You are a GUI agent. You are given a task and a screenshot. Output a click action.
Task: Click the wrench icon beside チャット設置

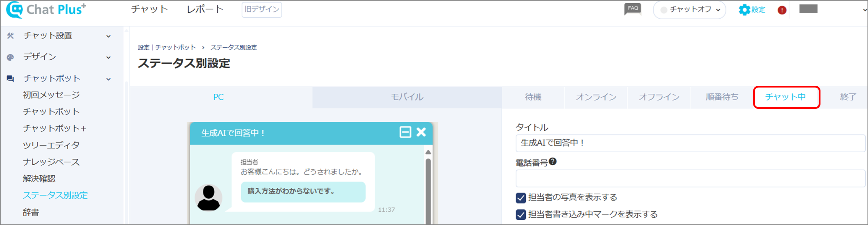click(x=10, y=36)
